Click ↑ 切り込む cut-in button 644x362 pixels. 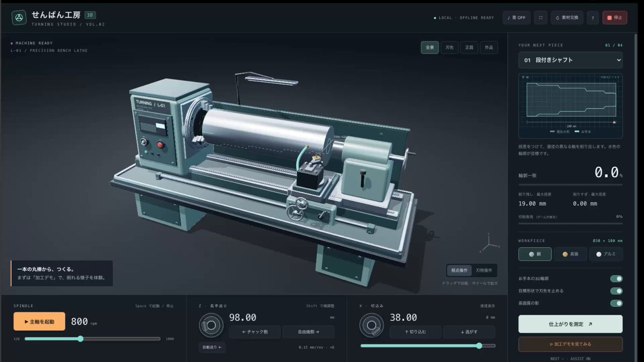415,332
